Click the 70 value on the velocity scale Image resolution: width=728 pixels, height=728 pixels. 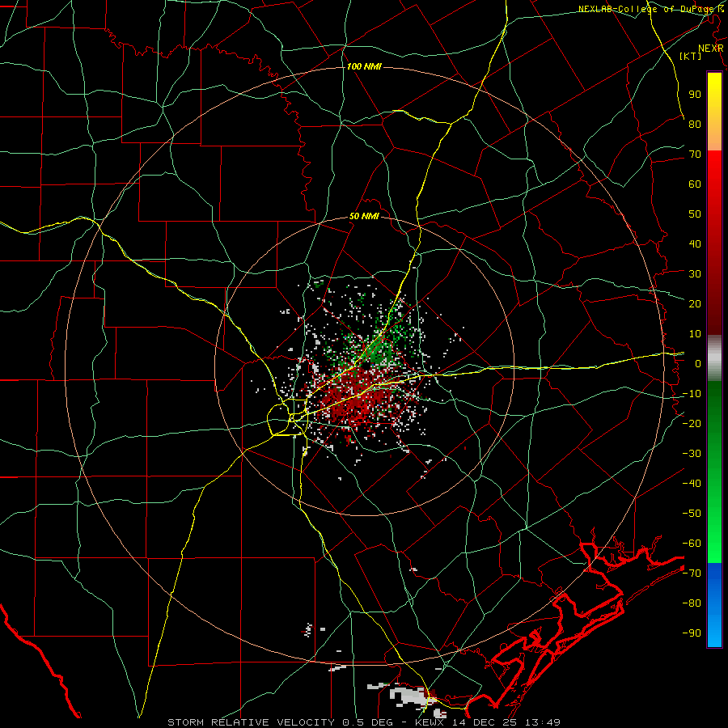pyautogui.click(x=695, y=154)
